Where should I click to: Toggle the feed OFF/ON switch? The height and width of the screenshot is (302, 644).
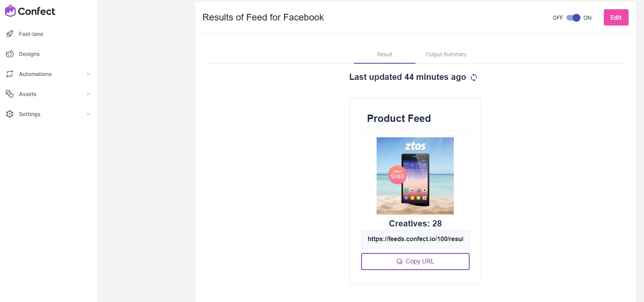pyautogui.click(x=573, y=18)
